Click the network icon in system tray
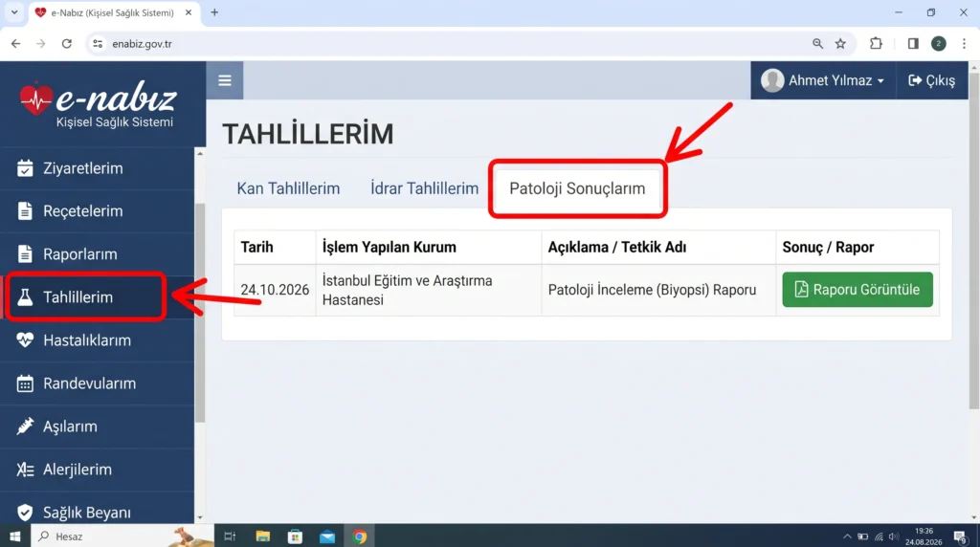This screenshot has height=547, width=980. click(879, 536)
